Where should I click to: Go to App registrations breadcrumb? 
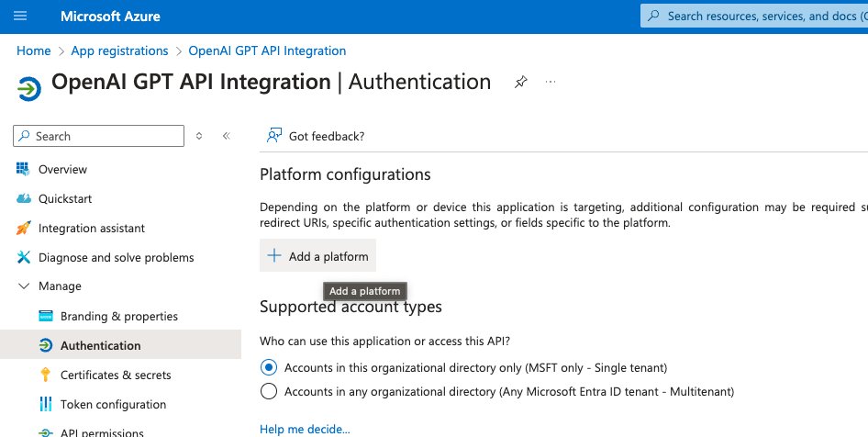pos(119,50)
